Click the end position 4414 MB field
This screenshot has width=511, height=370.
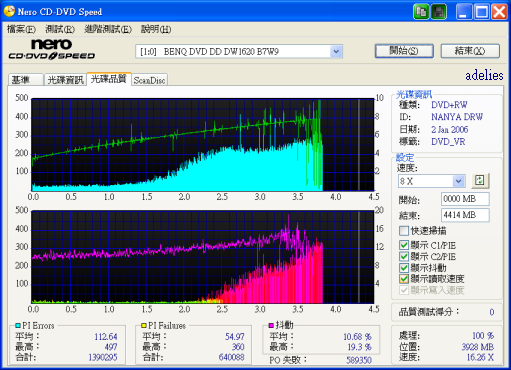[465, 215]
